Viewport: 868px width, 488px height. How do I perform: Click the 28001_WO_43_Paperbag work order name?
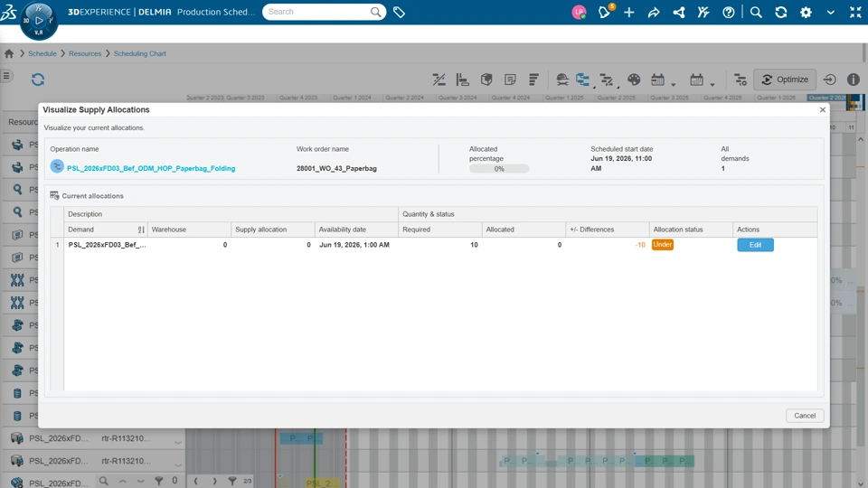pyautogui.click(x=336, y=168)
